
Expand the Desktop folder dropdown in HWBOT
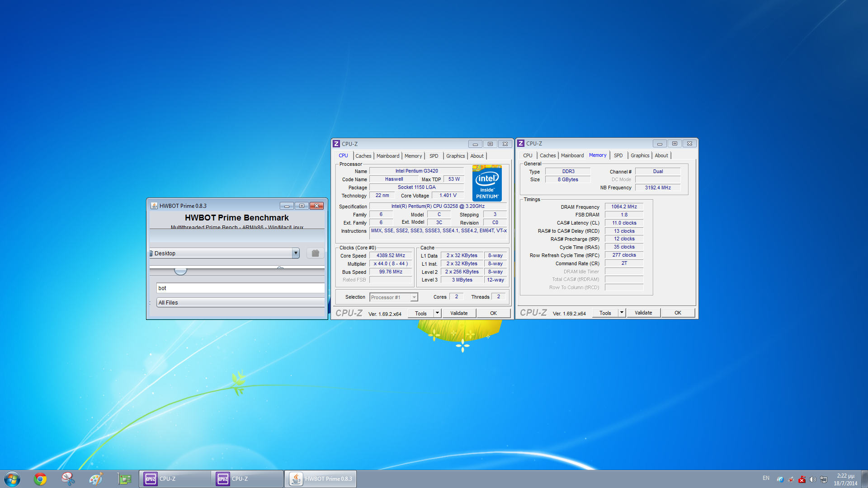[296, 253]
